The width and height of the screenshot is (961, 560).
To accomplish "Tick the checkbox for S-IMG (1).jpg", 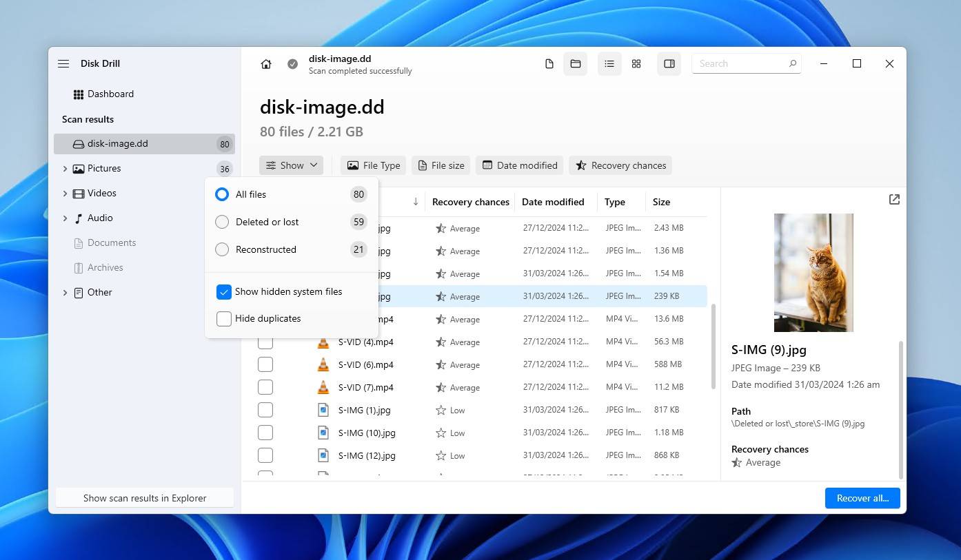I will click(x=265, y=410).
